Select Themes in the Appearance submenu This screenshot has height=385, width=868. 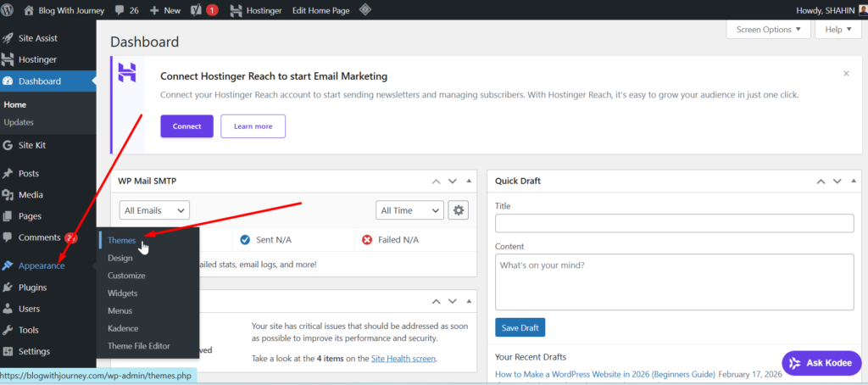point(121,241)
